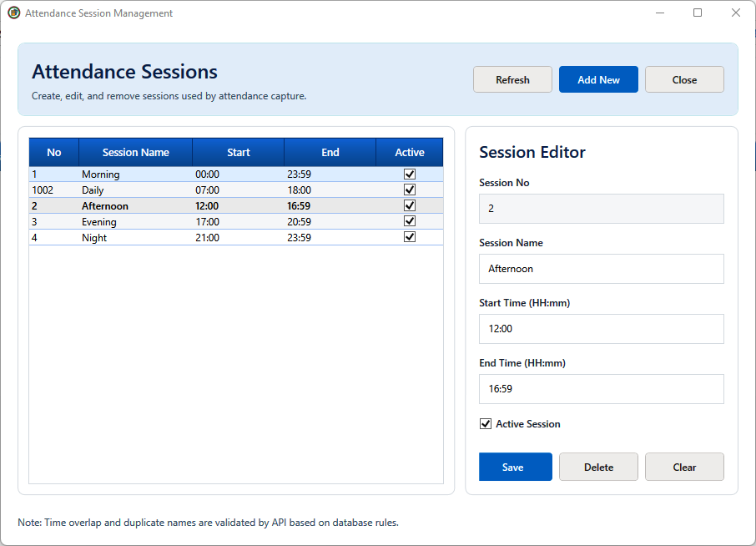Click the 18:00 end time cell
This screenshot has width=756, height=546.
click(330, 190)
